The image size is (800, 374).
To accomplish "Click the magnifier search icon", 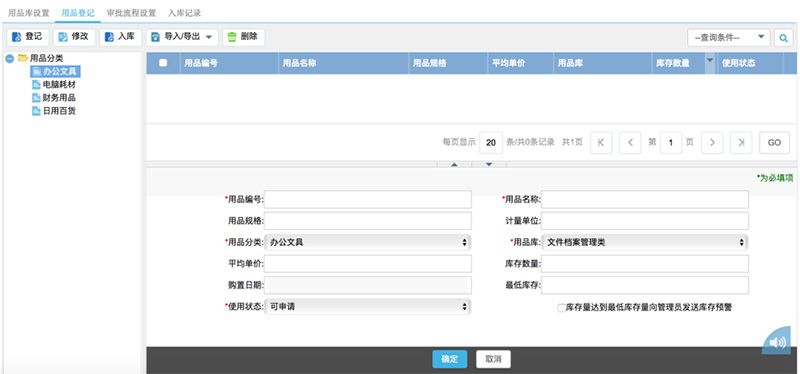I will tap(783, 38).
